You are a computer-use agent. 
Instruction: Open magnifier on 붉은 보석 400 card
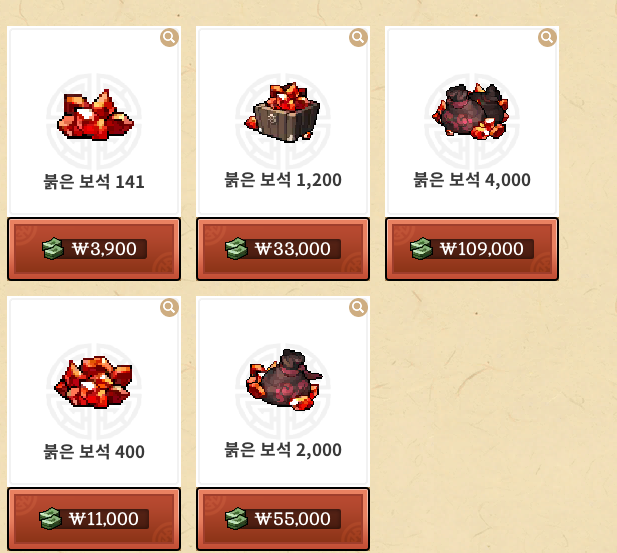pyautogui.click(x=170, y=307)
